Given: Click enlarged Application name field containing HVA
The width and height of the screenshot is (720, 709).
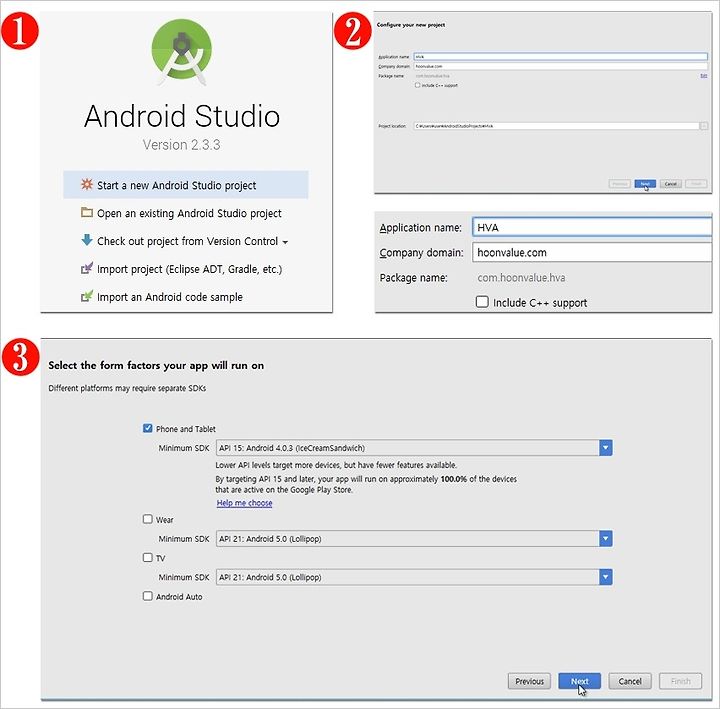Looking at the screenshot, I should tap(592, 227).
